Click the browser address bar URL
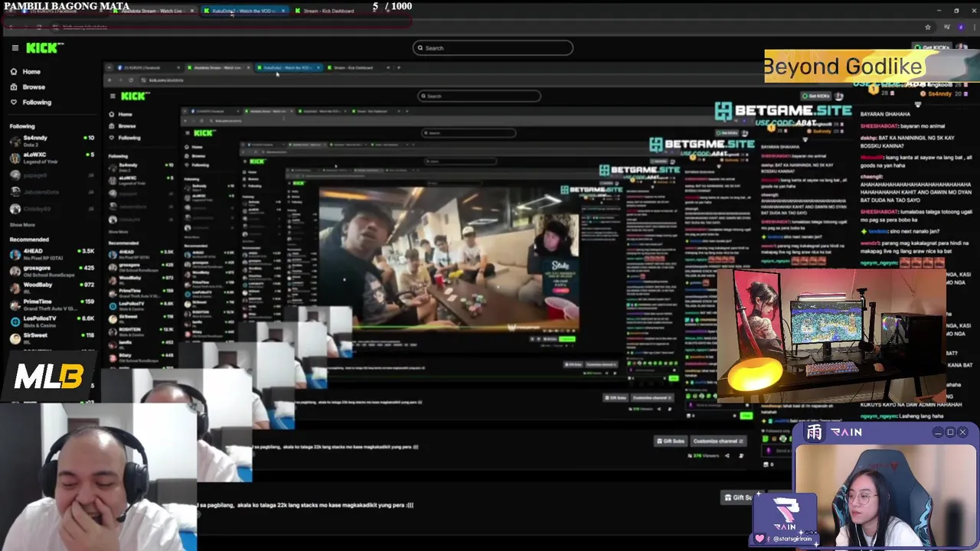 [x=85, y=27]
